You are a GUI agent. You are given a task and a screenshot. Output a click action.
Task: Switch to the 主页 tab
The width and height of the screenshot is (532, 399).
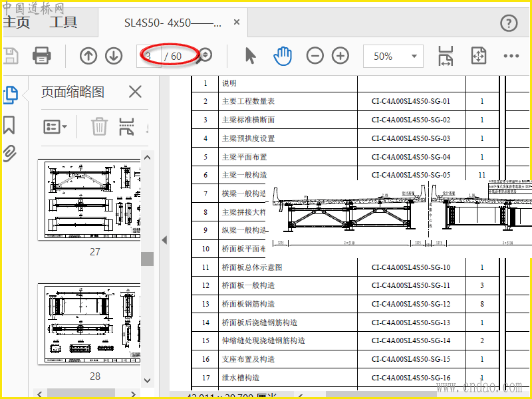(16, 23)
